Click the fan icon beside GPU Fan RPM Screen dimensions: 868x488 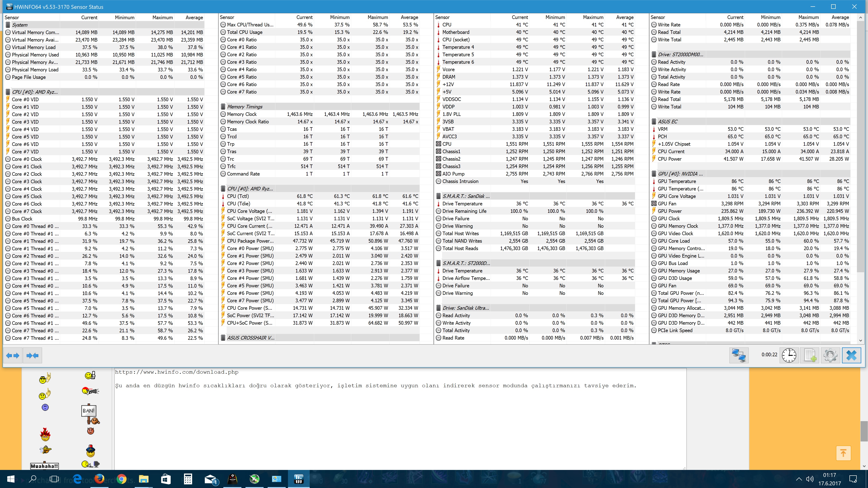654,203
